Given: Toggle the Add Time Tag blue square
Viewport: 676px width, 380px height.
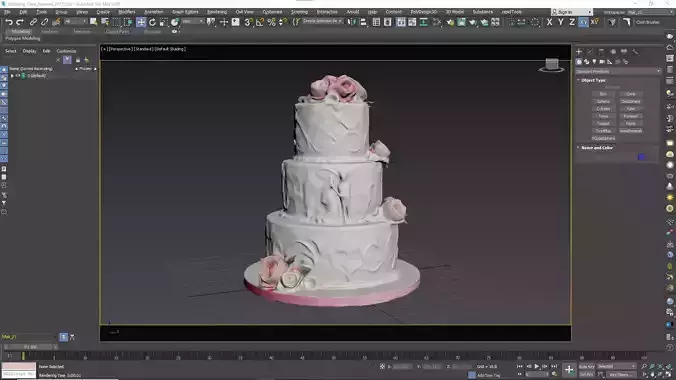Looking at the screenshot, I should pos(472,375).
